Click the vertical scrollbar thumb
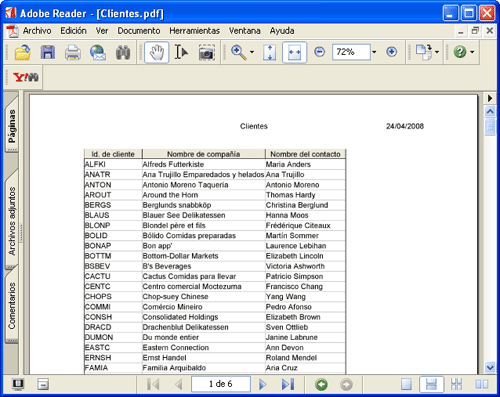Screen dimensions: 500x397 click(490, 126)
